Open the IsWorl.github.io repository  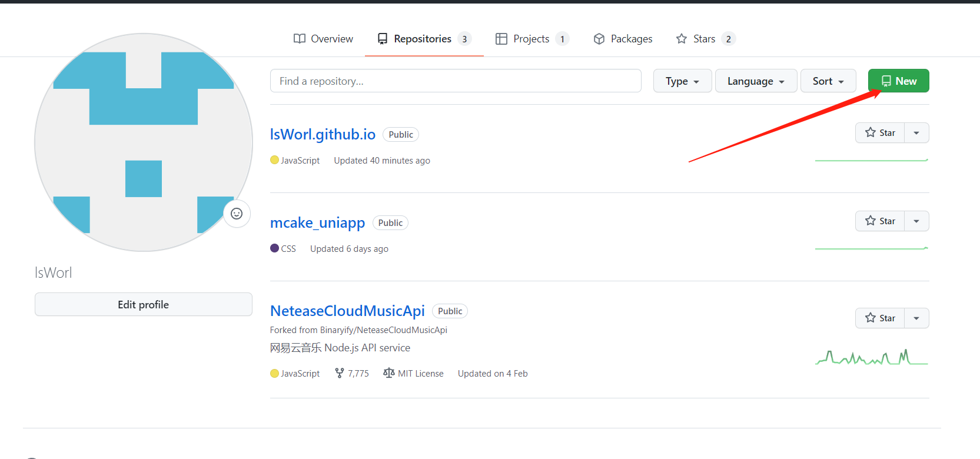tap(323, 134)
